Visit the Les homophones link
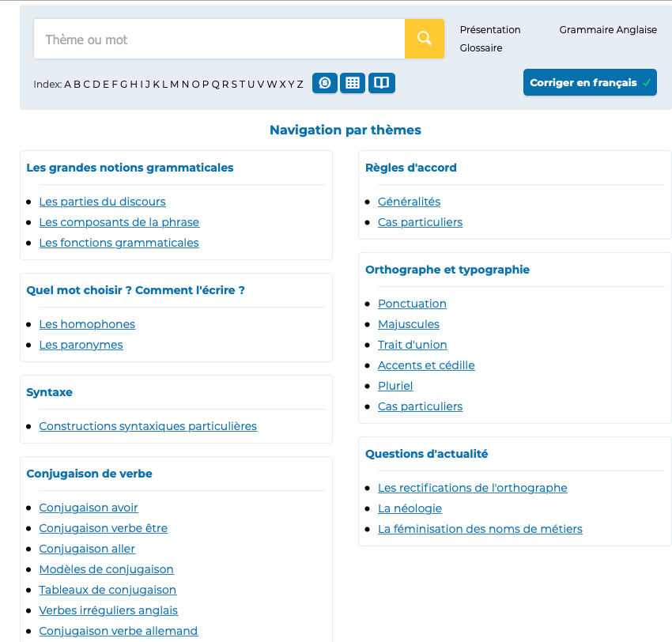 pyautogui.click(x=87, y=324)
